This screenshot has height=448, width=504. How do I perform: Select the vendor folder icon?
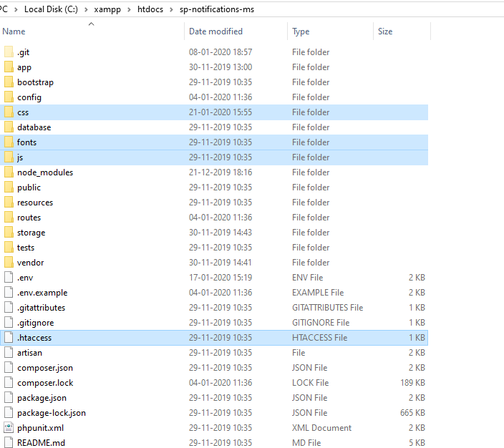9,262
